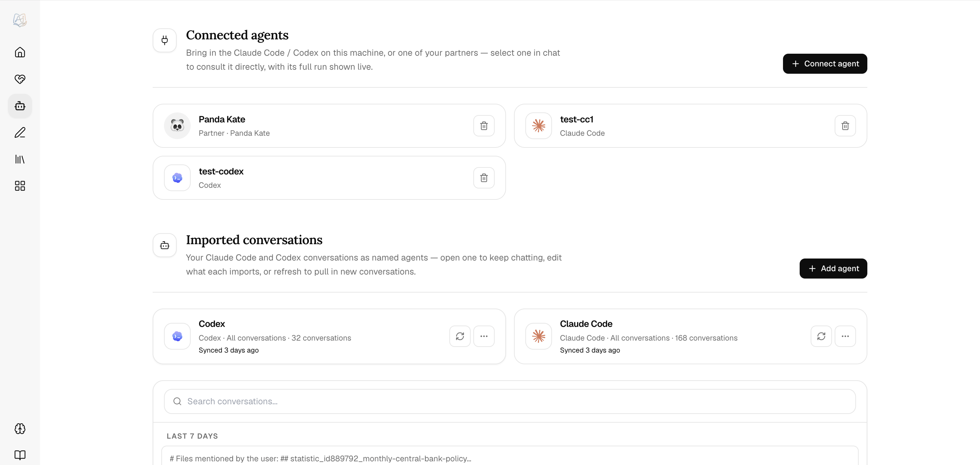The height and width of the screenshot is (465, 980).
Task: Open the statistic_id889792 conversation entry
Action: (510, 457)
